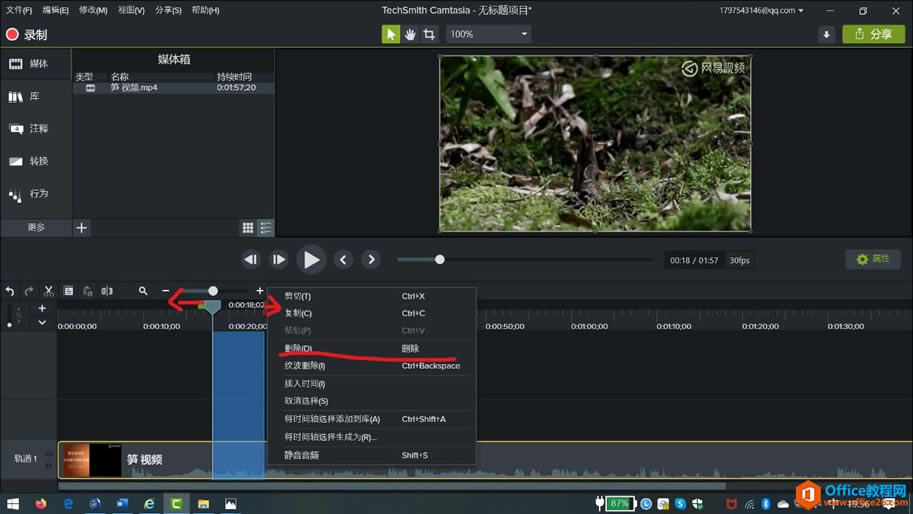The image size is (913, 514).
Task: Open the 行为 behaviors tab
Action: [36, 194]
